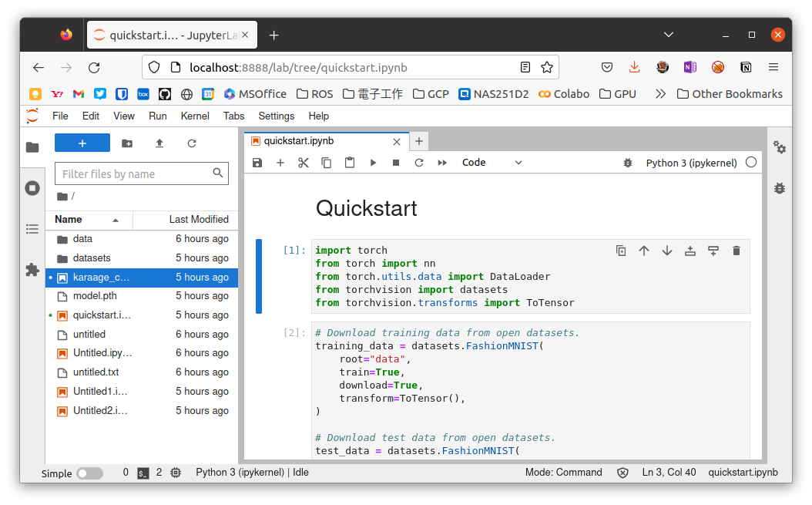Open Running Terminals and Kernels sidebar

32,187
